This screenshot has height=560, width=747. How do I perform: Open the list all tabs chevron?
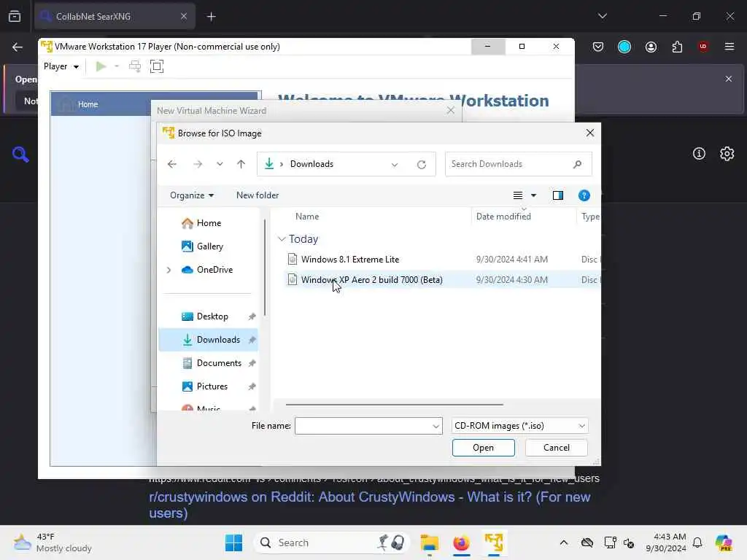pyautogui.click(x=603, y=16)
